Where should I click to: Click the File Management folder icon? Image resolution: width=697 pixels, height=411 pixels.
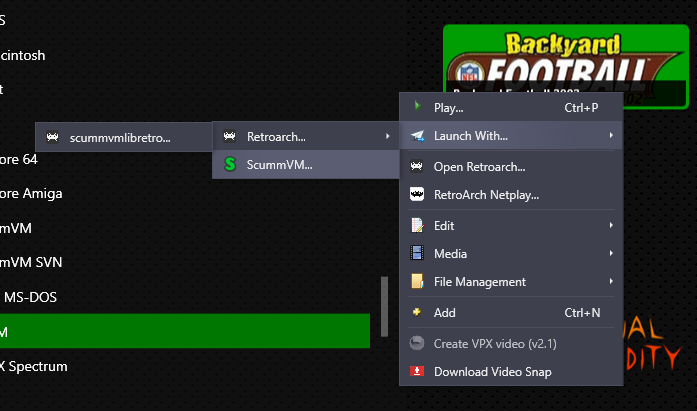pos(417,281)
